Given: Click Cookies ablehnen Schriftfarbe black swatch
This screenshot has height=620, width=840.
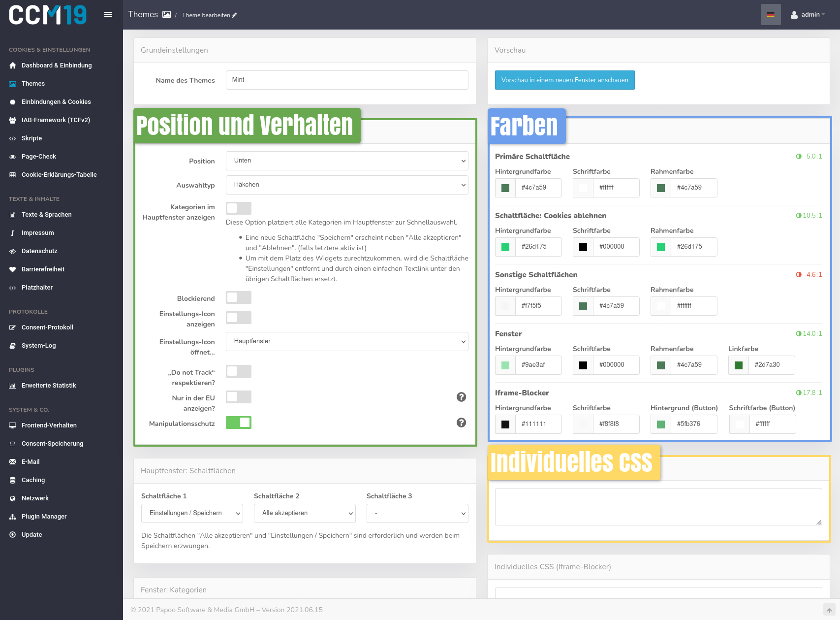Looking at the screenshot, I should click(583, 247).
